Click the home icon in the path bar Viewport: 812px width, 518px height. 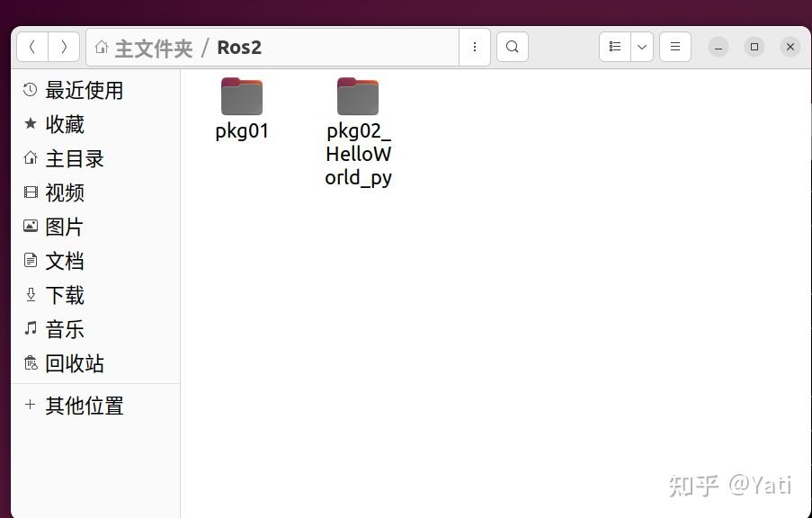pyautogui.click(x=102, y=47)
